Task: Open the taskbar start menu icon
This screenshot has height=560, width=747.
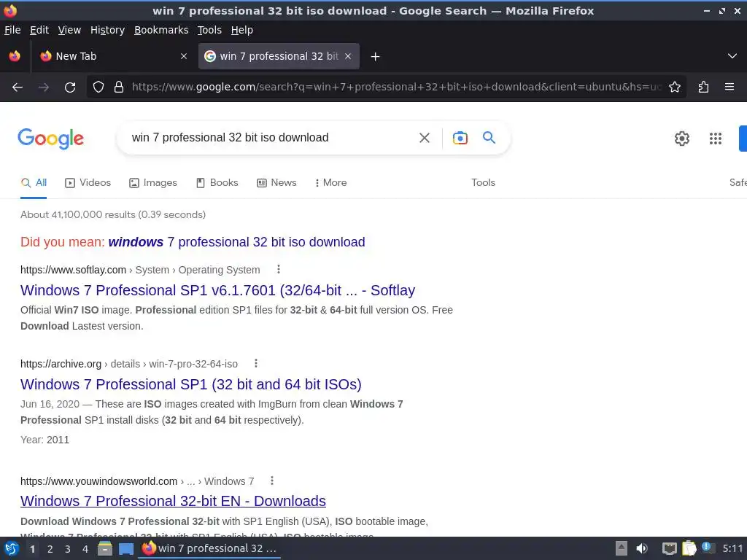Action: pos(12,548)
